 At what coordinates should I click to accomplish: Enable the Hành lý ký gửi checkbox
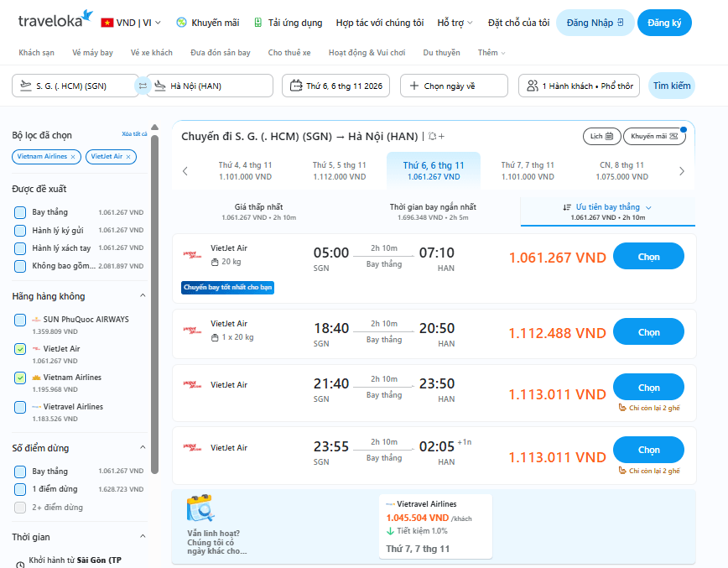(x=20, y=231)
